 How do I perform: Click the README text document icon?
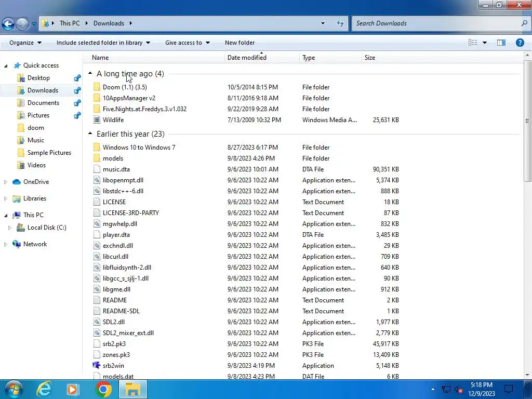(97, 300)
